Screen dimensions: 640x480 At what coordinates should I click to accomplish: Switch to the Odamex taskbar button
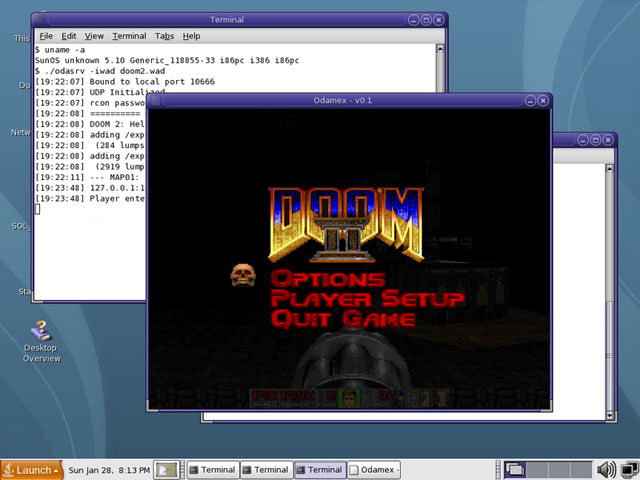click(x=373, y=469)
